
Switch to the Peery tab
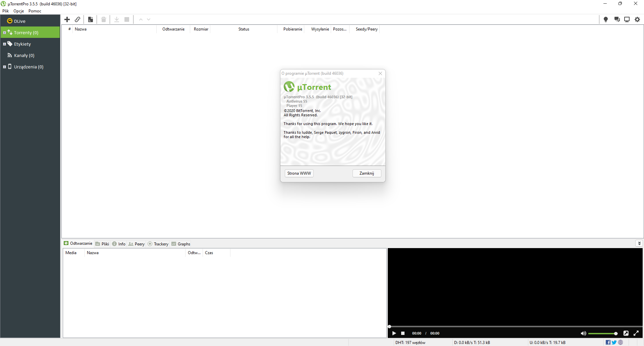137,244
